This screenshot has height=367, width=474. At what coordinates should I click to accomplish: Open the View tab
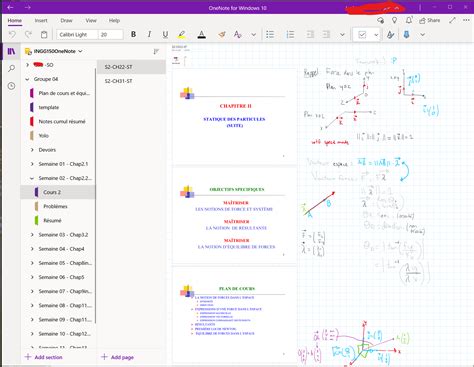(91, 20)
